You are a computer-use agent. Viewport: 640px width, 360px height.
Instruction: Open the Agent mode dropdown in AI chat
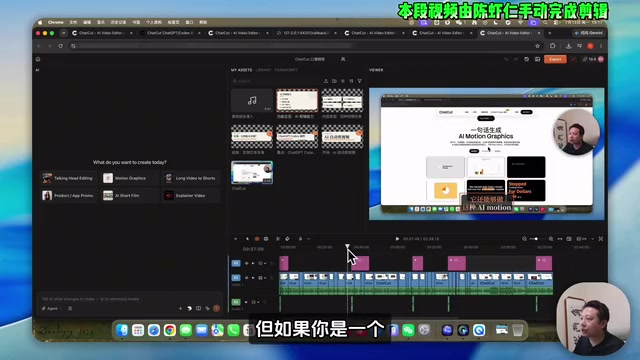(x=51, y=309)
